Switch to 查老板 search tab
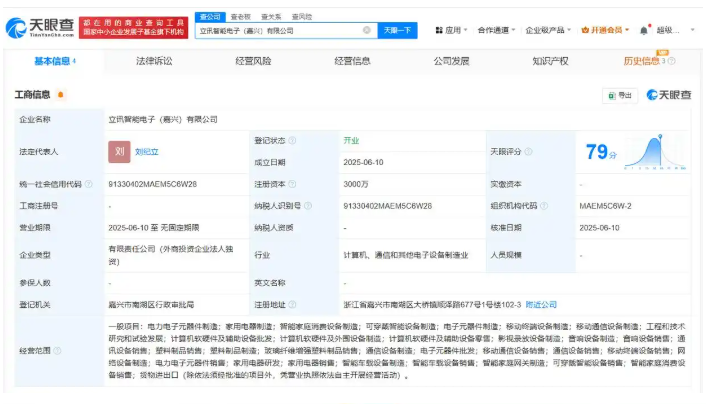The width and height of the screenshot is (706, 404). 240,17
